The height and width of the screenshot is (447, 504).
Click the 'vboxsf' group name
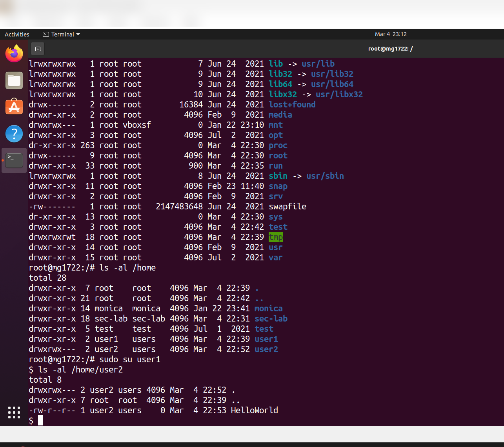137,125
